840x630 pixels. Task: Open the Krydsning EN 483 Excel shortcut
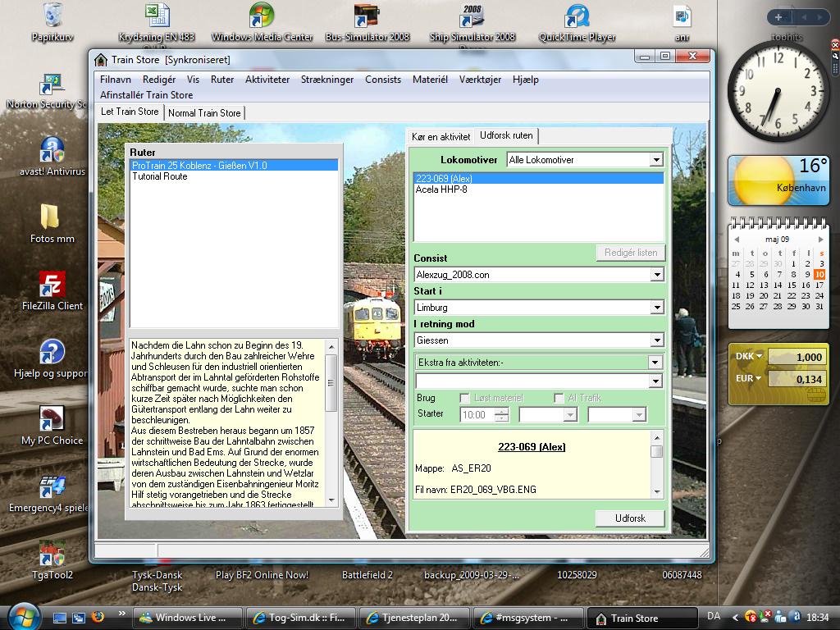[x=157, y=22]
